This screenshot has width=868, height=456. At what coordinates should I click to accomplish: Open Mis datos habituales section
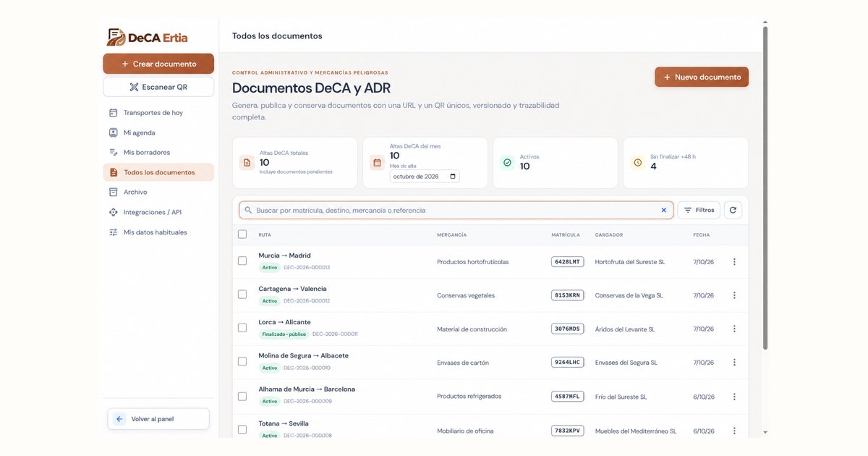[158, 232]
